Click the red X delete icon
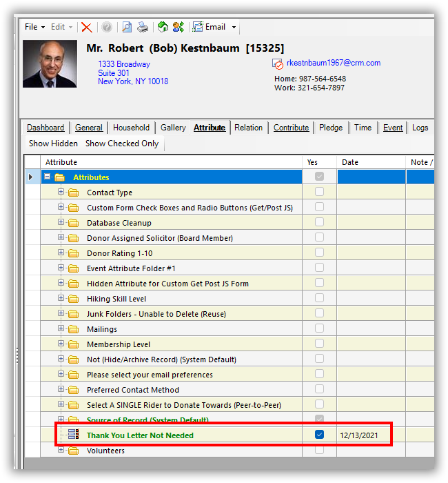Screen dimensions: 448x483 click(86, 27)
